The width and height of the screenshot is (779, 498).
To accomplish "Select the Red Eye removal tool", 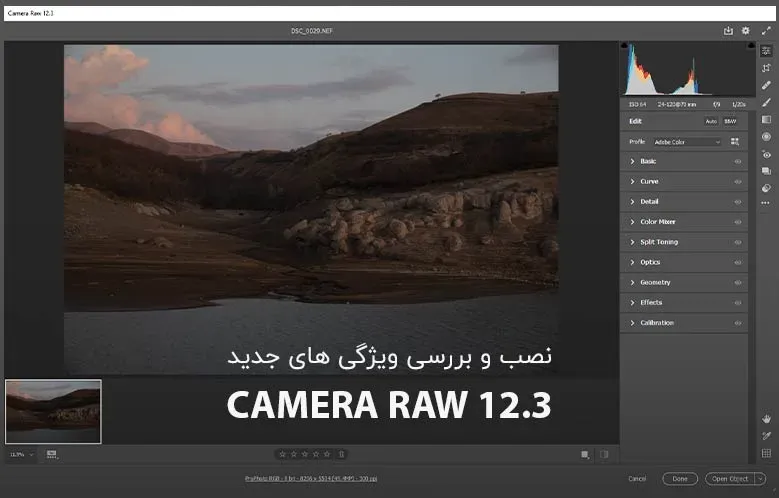I will (766, 155).
